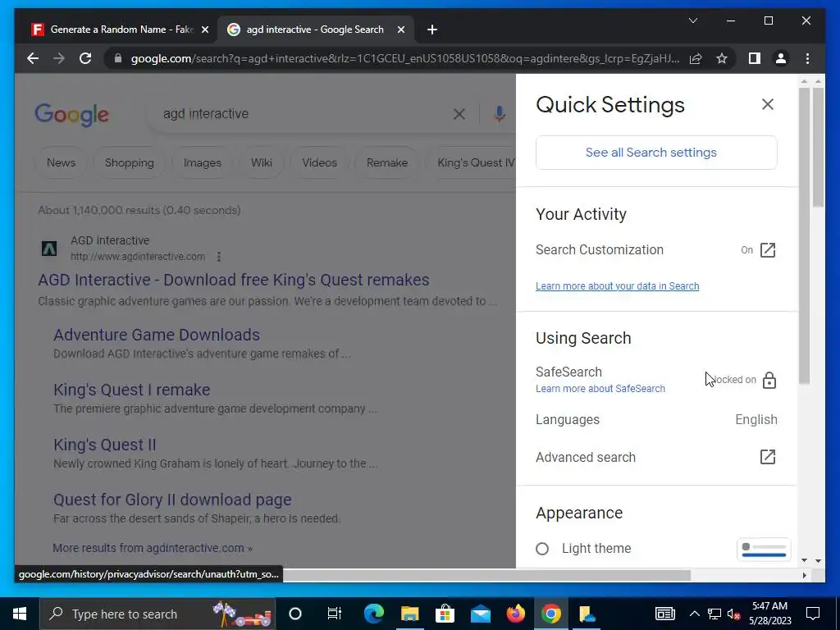
Task: Start voice search with microphone icon
Action: 500,113
